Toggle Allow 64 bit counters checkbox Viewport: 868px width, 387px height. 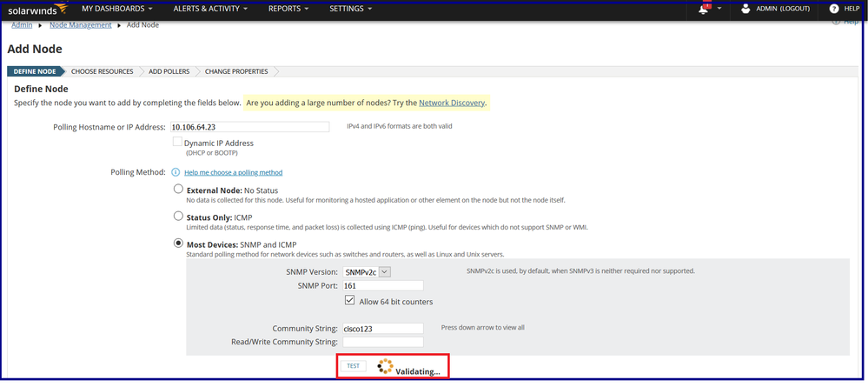click(x=349, y=301)
